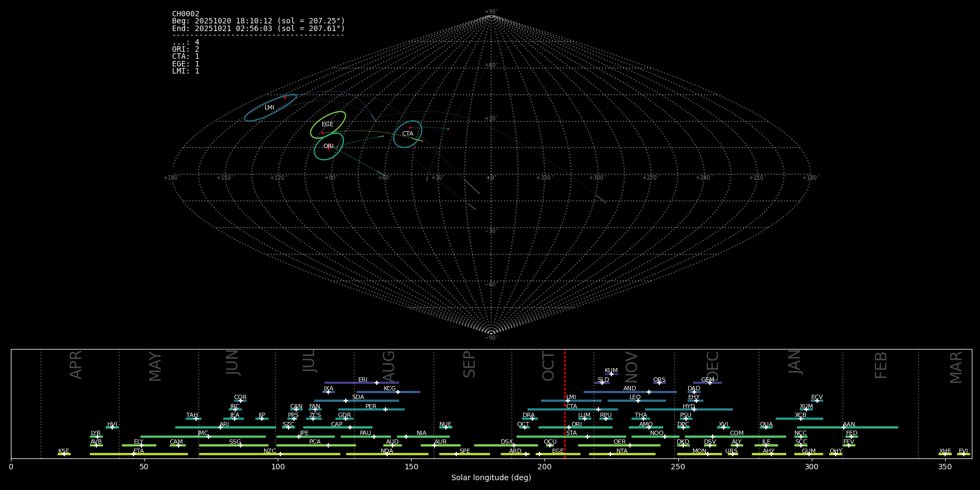Click the DEC month label
The width and height of the screenshot is (980, 490).
713,365
